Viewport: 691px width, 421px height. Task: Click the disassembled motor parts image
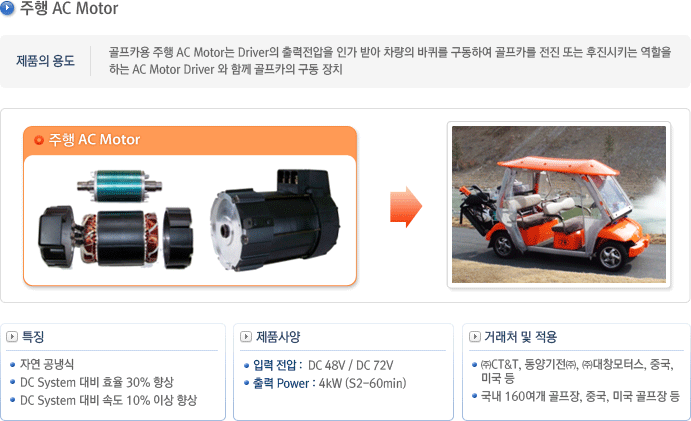[115, 237]
